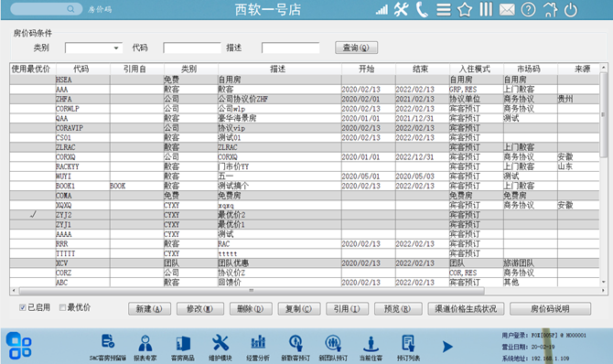Click the home arrow icon in the header

tap(550, 10)
